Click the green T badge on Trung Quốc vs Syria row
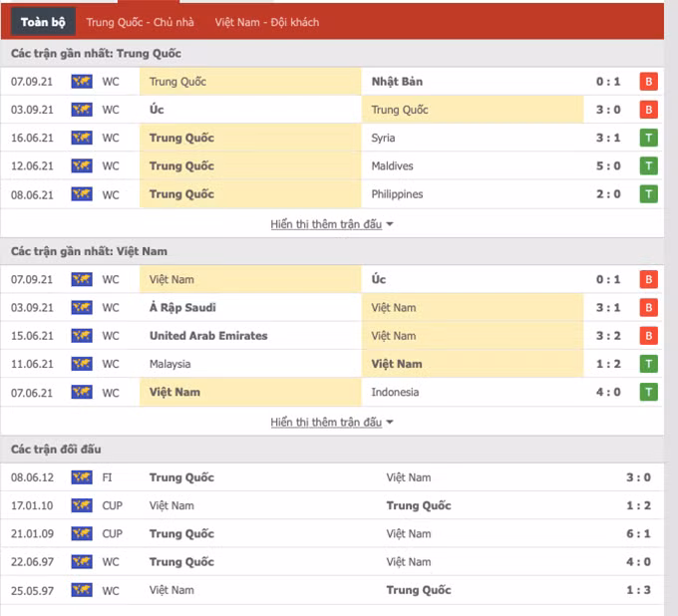The height and width of the screenshot is (616, 678). (648, 138)
